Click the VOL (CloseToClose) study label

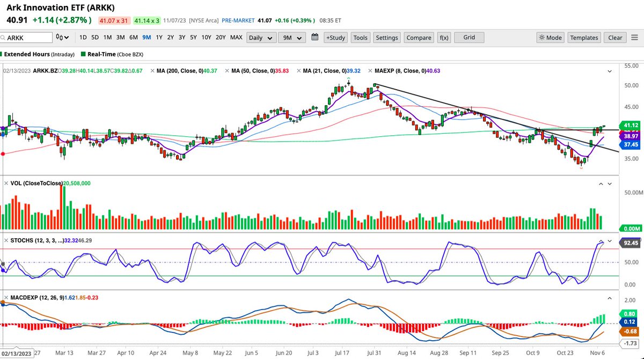(37, 183)
